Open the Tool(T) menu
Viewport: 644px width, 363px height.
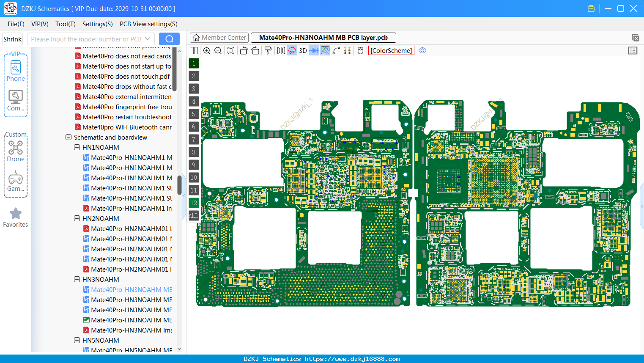66,24
